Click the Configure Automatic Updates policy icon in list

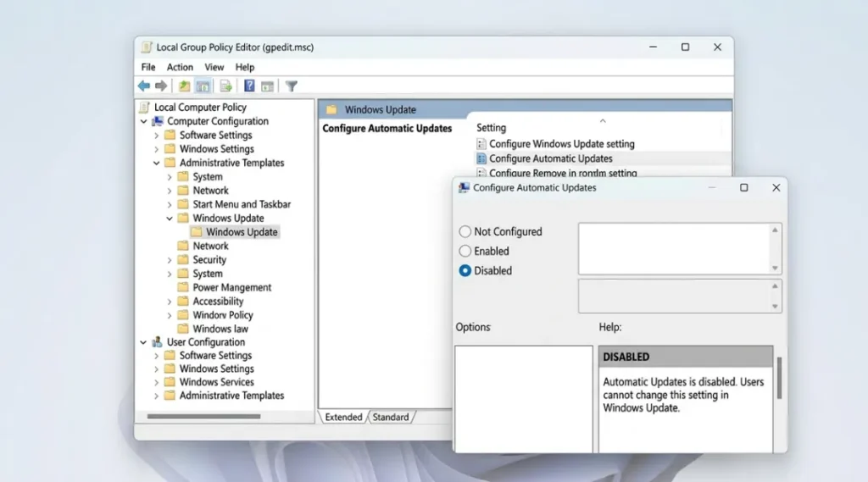tap(481, 158)
